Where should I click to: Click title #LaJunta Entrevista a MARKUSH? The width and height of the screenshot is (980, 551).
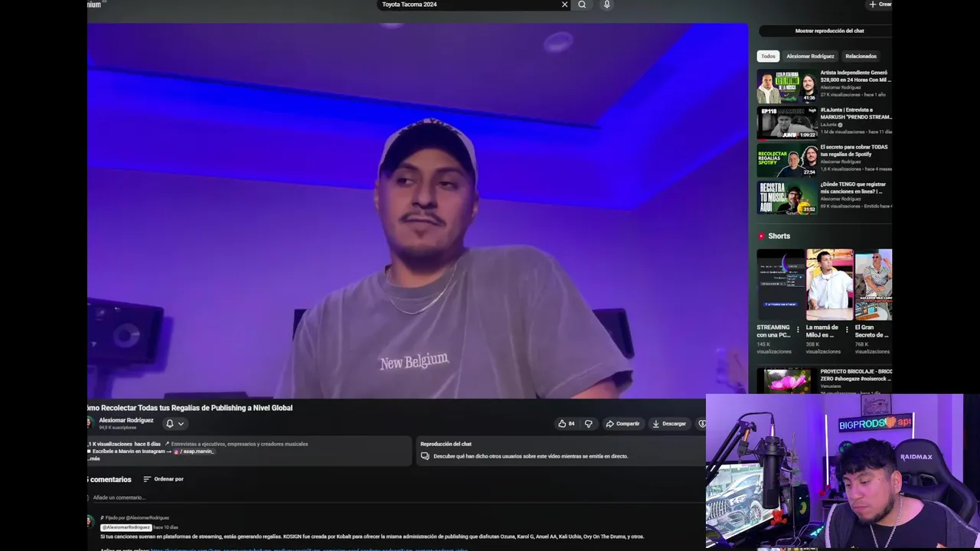[x=855, y=113]
